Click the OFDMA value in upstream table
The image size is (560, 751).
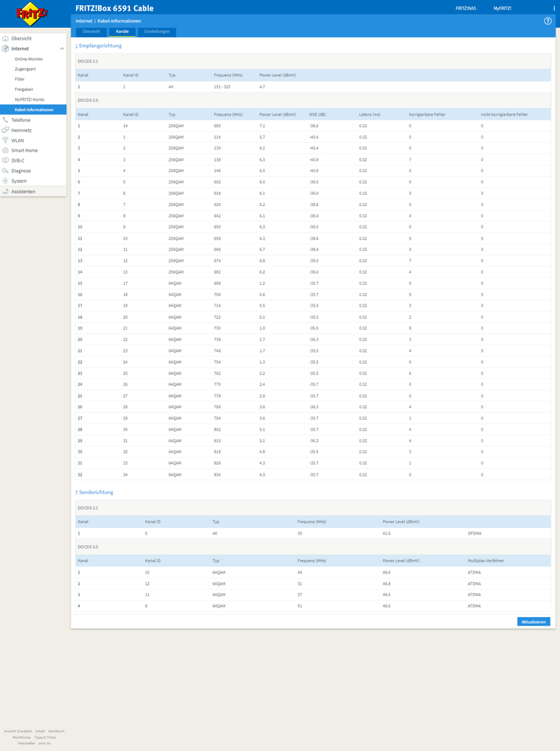tap(474, 533)
